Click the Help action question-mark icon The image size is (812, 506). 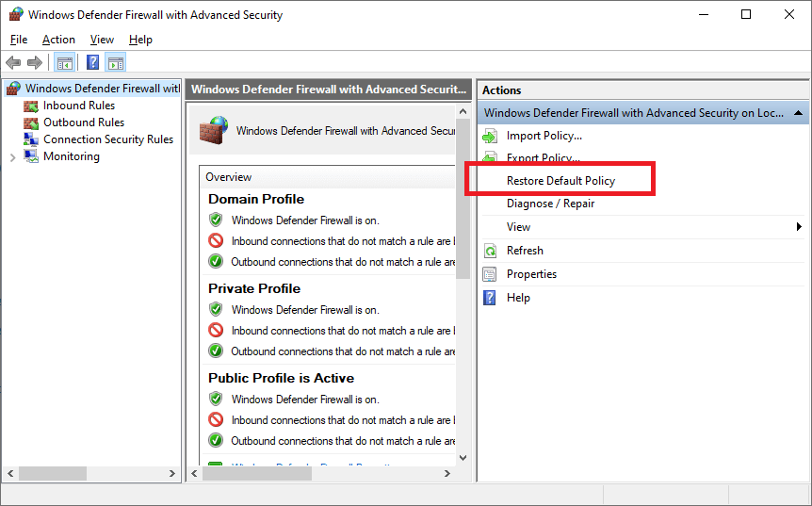coord(490,298)
